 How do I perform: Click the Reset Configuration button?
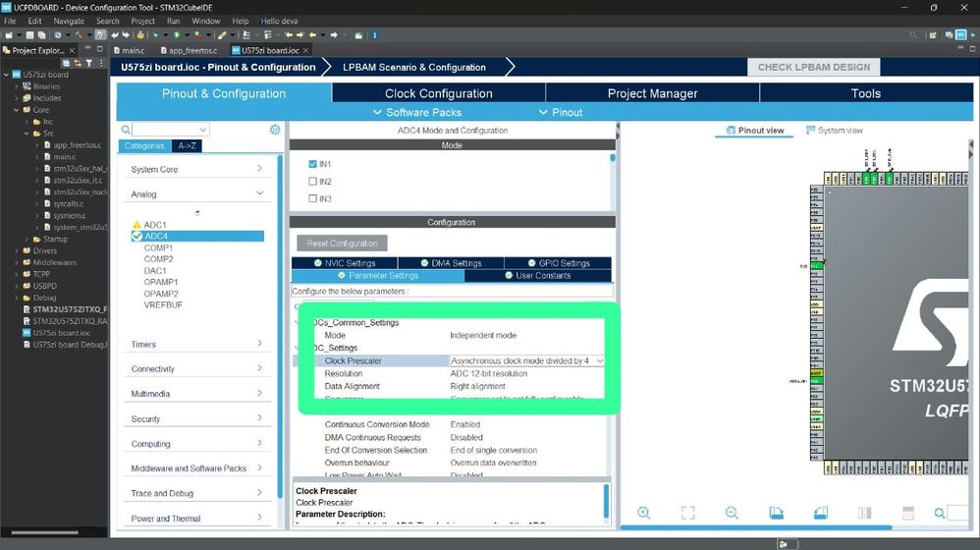coord(342,244)
